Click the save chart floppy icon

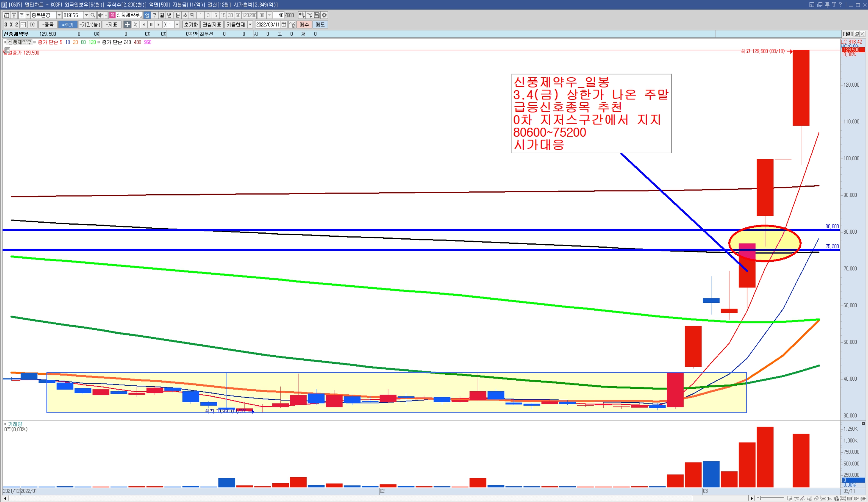pos(317,15)
